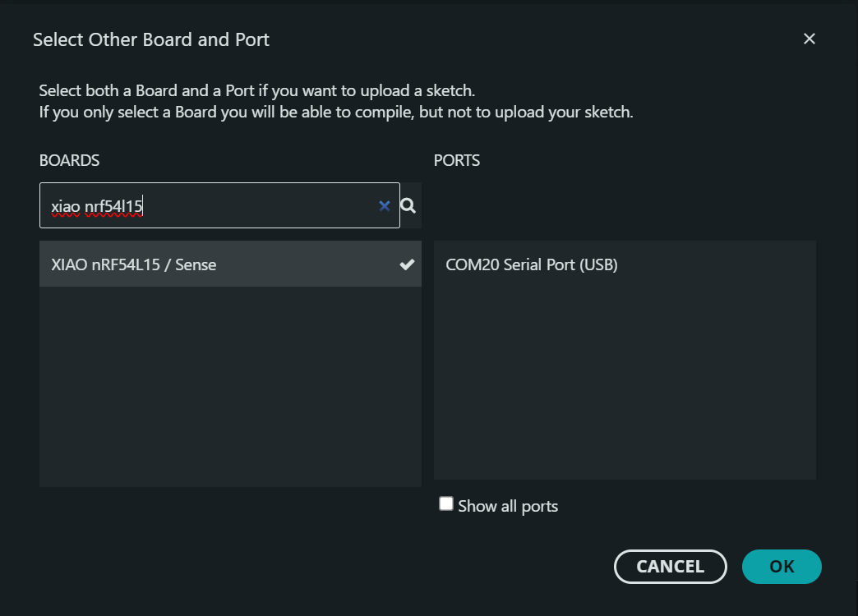Click the PORTS section heading

click(457, 160)
